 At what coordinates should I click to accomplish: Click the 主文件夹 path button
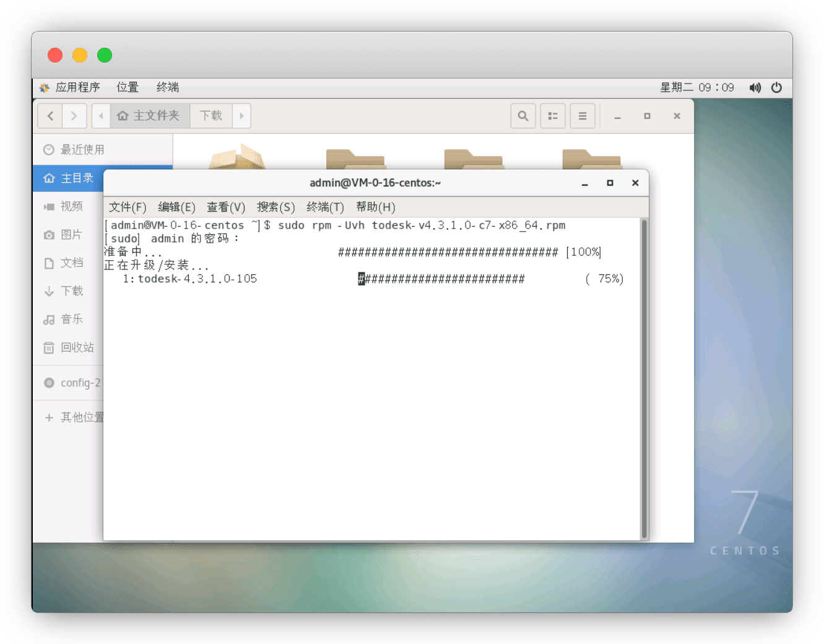pos(150,116)
